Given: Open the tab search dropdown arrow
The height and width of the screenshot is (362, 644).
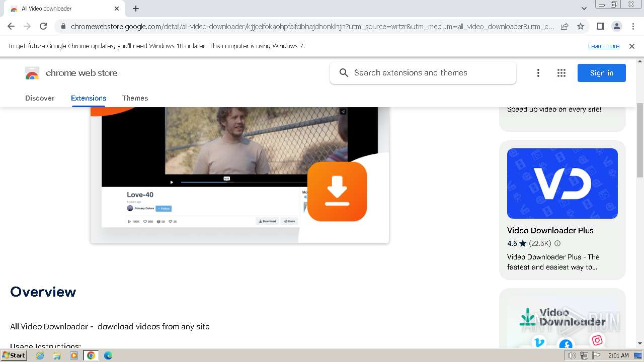Looking at the screenshot, I should [x=584, y=9].
